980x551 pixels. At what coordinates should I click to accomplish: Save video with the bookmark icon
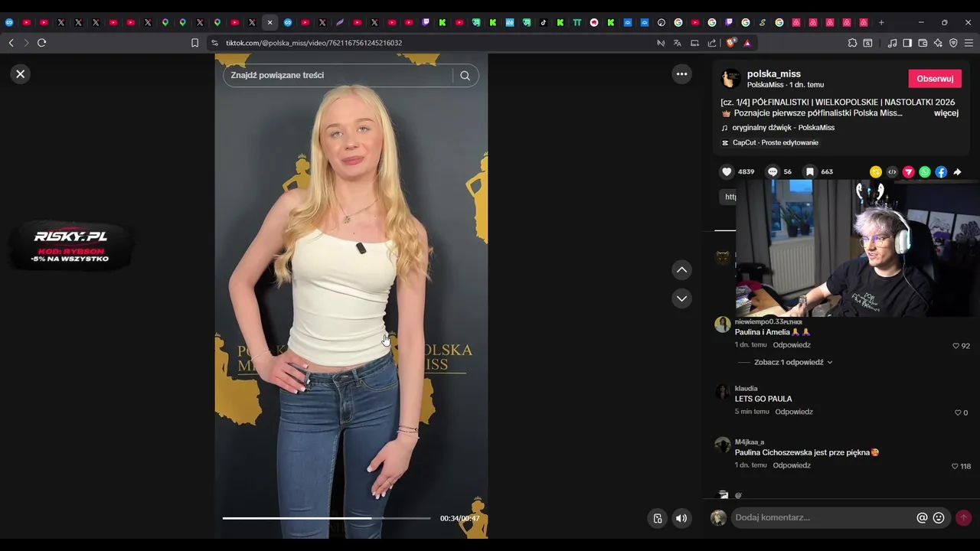(x=809, y=172)
